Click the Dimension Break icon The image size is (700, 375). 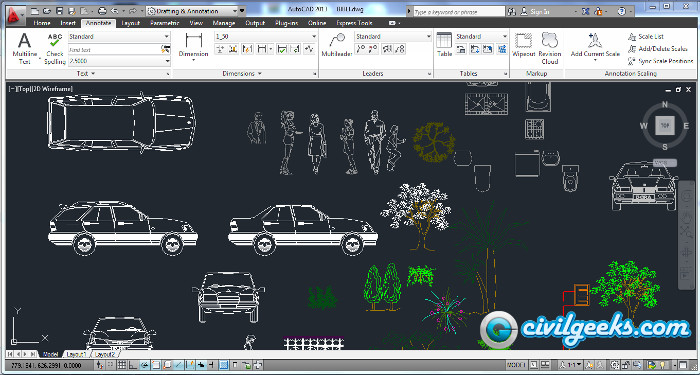221,49
